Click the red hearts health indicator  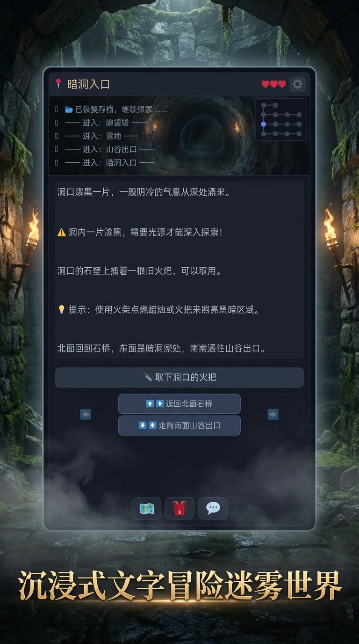click(273, 84)
